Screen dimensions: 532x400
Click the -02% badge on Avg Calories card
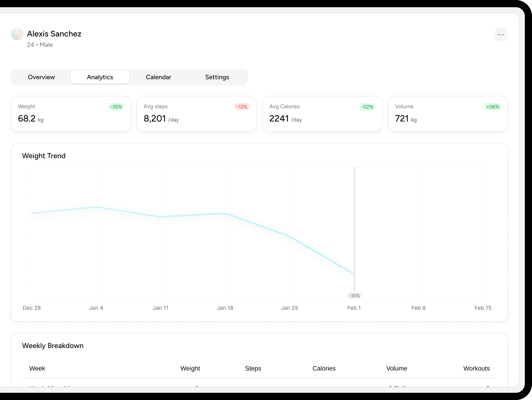[x=367, y=107]
